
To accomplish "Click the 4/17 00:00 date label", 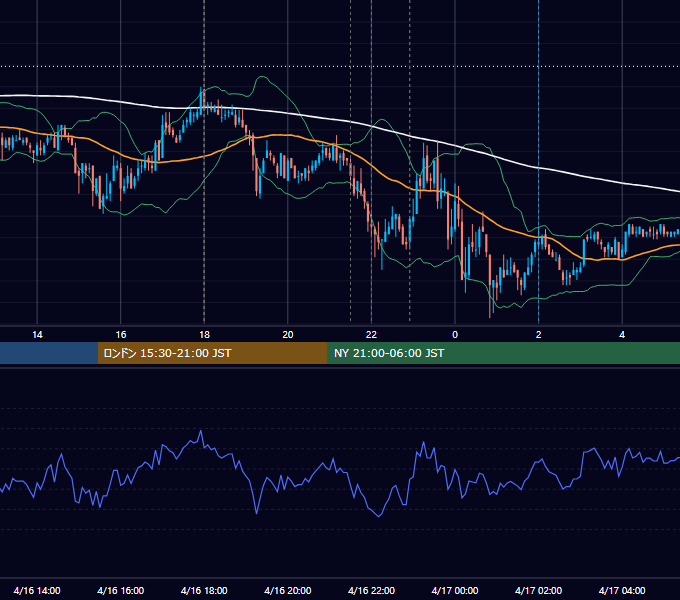I will [x=455, y=590].
